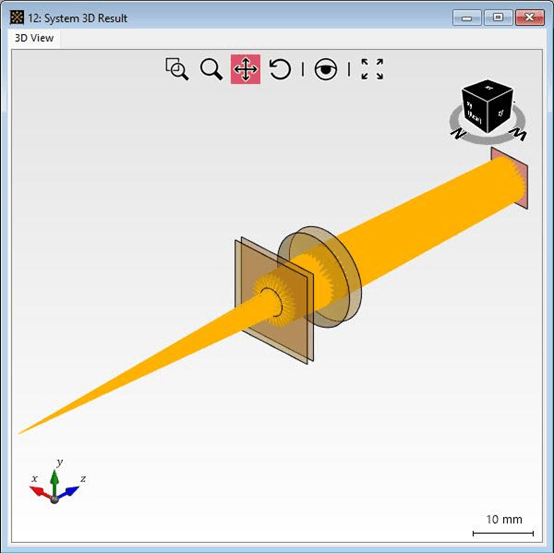Close the System 3D Result window
Image resolution: width=554 pixels, height=553 pixels.
pos(530,18)
